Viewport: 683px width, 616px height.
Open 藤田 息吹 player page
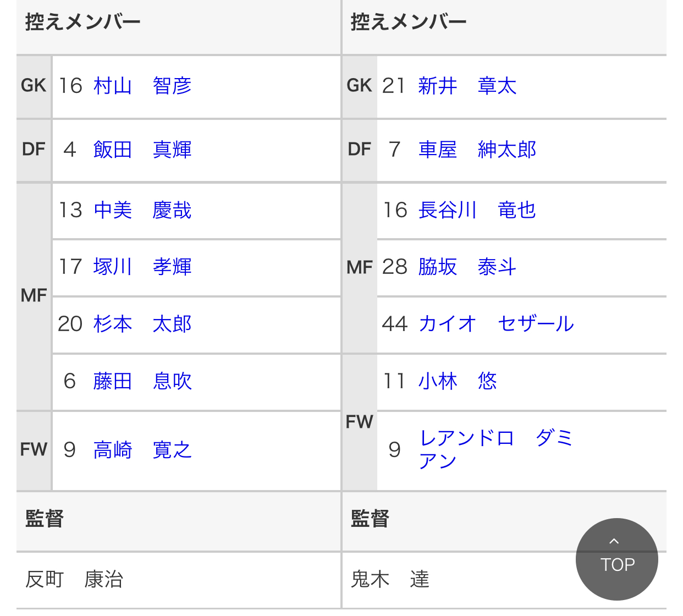tap(142, 381)
